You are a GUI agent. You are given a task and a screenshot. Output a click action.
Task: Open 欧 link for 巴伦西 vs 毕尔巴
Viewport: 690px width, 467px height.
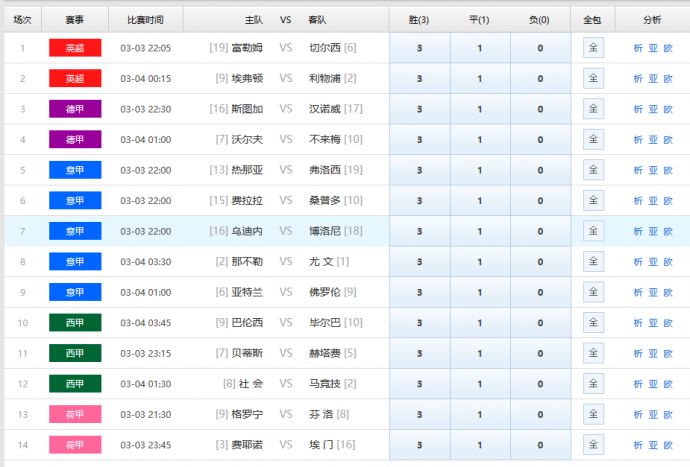tap(668, 323)
